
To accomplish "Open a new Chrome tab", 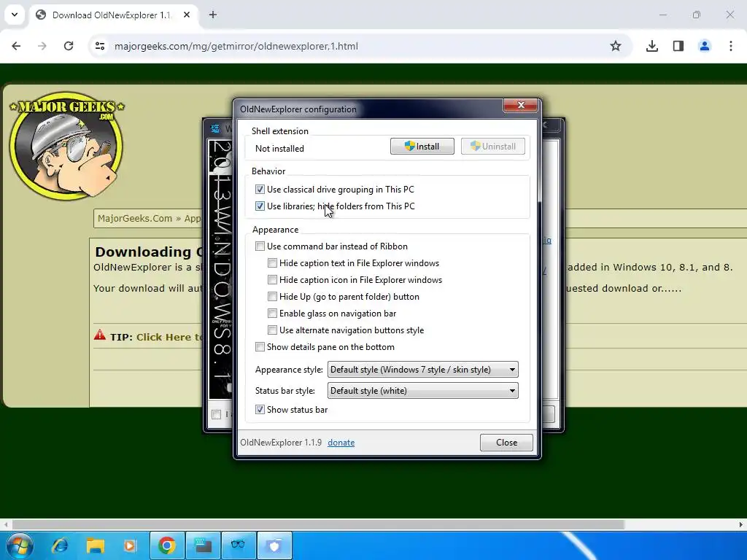I will coord(213,15).
